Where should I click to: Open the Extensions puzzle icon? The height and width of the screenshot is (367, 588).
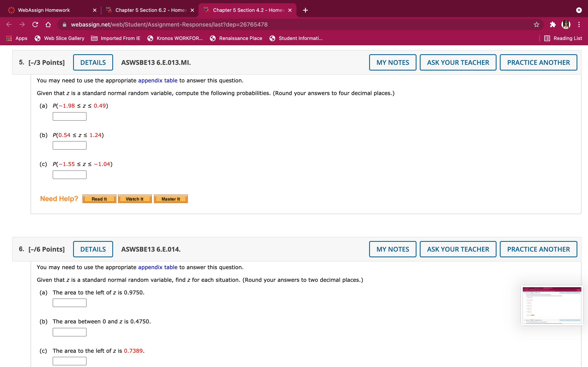[553, 24]
